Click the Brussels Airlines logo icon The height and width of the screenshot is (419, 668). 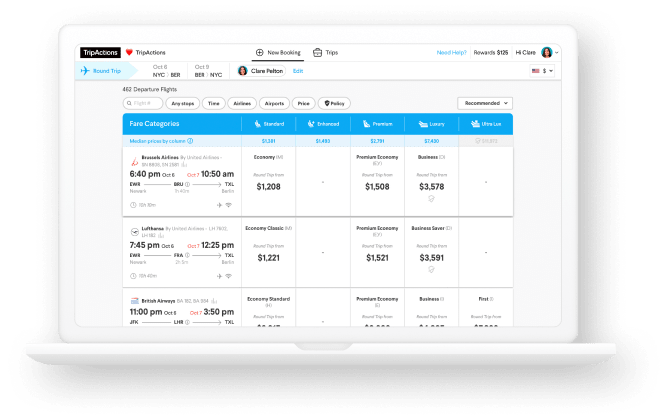pos(134,161)
